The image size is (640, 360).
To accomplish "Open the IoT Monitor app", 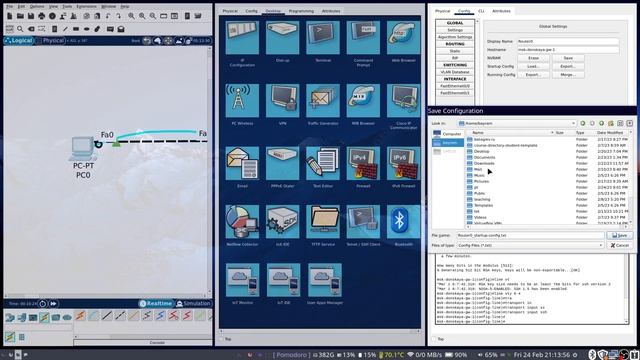I will pyautogui.click(x=242, y=280).
